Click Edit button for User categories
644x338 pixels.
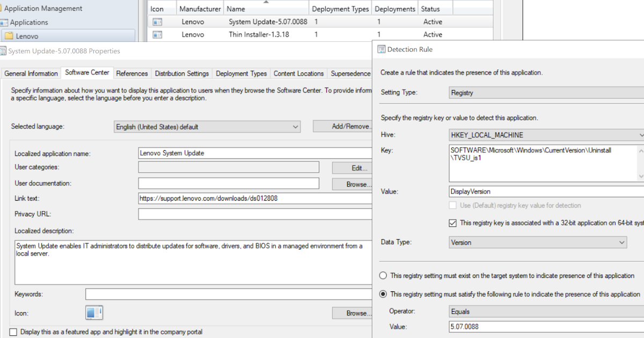(x=352, y=168)
